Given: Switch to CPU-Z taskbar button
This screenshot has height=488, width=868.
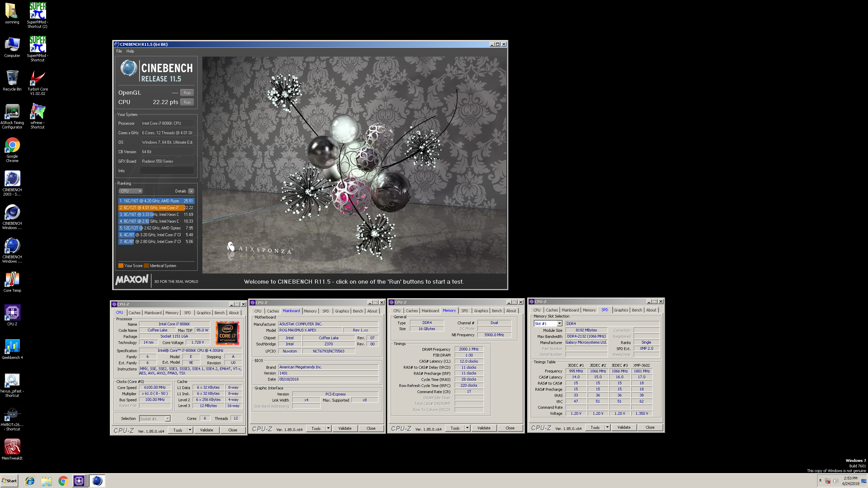Looking at the screenshot, I should (79, 481).
